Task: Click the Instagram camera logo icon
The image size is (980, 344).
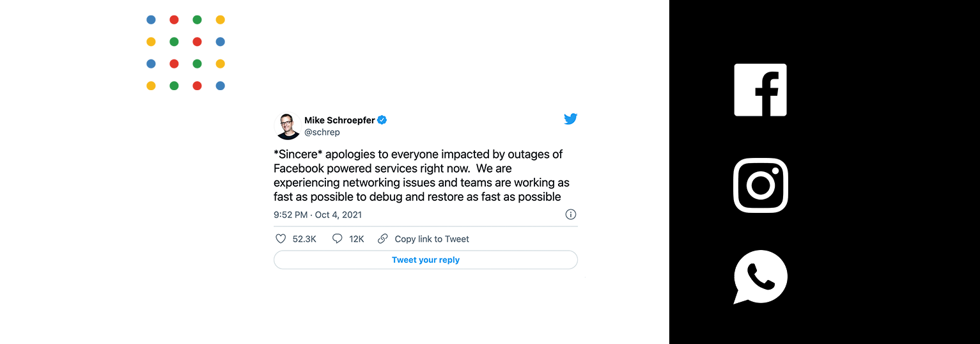Action: click(760, 185)
